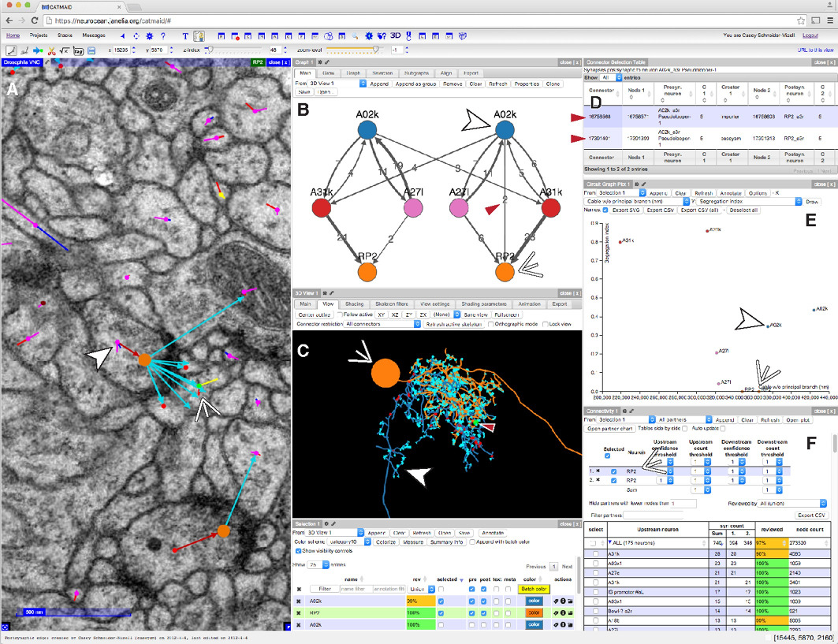Viewport: 838px width, 644px height.
Task: Toggle the Orthographic mode checkbox
Action: click(490, 324)
